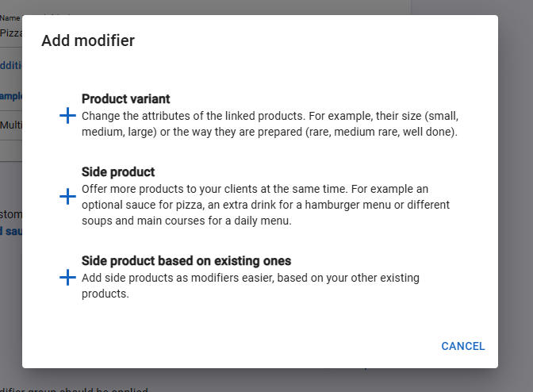Click the 'Add side products as modifiers easier' text
Viewport: 533px width, 392px height.
[251, 286]
